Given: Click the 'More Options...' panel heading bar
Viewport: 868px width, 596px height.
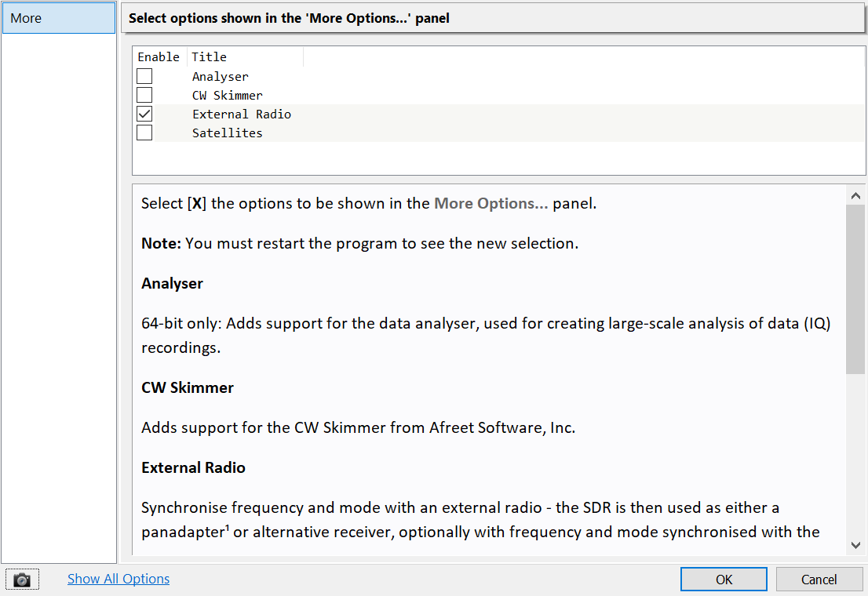Looking at the screenshot, I should 493,18.
